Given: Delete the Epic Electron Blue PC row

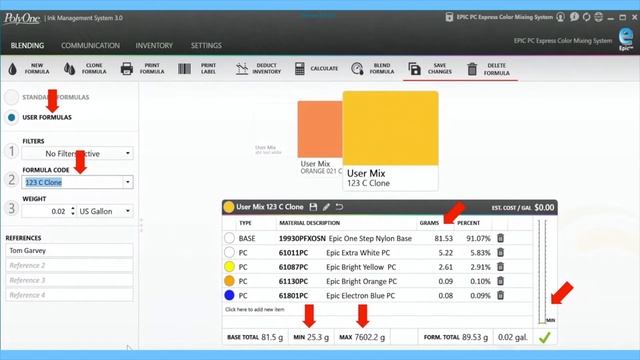Looking at the screenshot, I should tap(500, 295).
